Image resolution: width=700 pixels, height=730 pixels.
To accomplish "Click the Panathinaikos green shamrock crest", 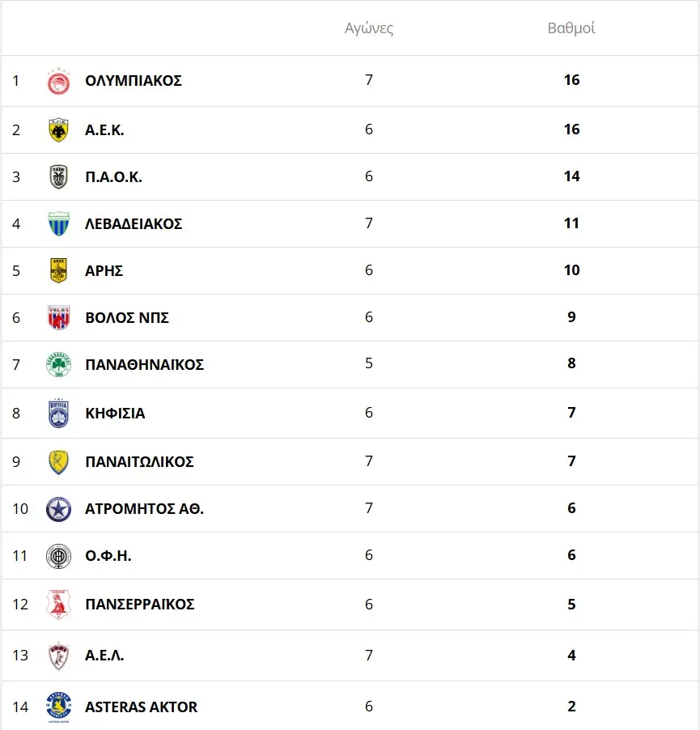I will coord(58,364).
